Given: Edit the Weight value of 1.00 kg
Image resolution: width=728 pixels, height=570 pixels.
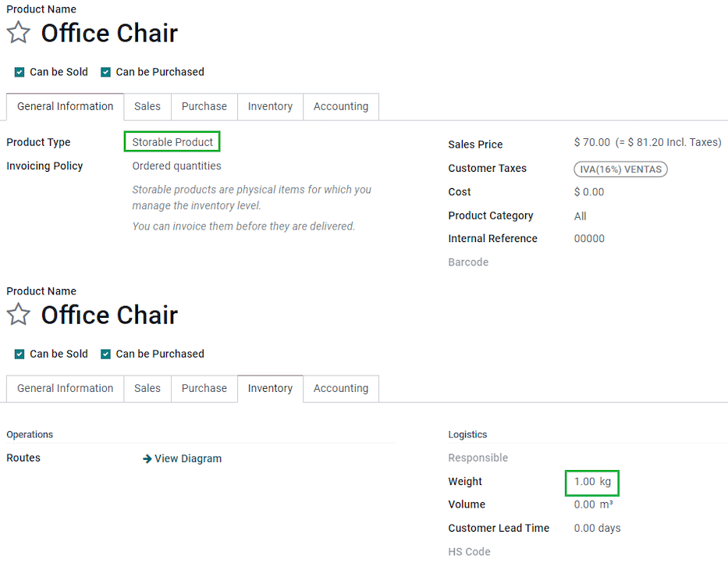Looking at the screenshot, I should tap(591, 483).
